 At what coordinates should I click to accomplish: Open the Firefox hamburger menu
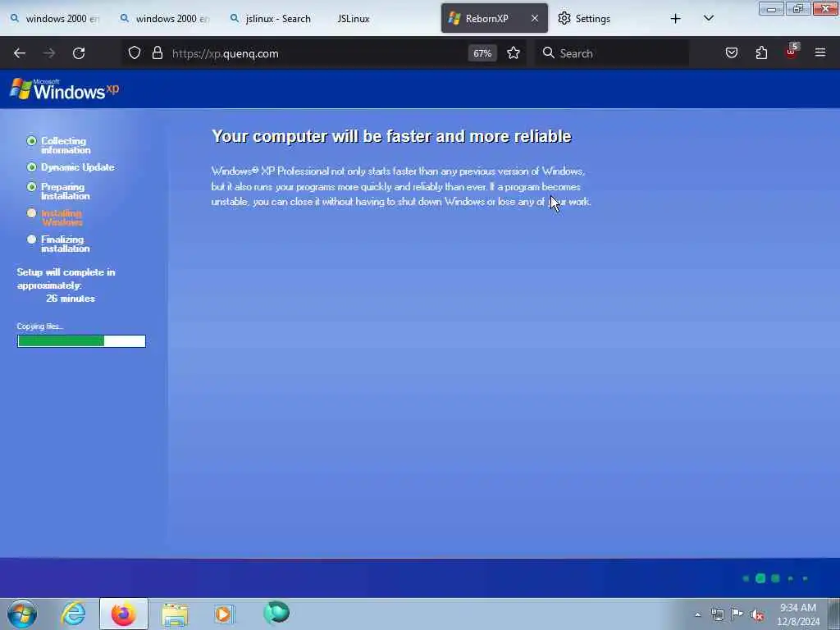coord(819,53)
